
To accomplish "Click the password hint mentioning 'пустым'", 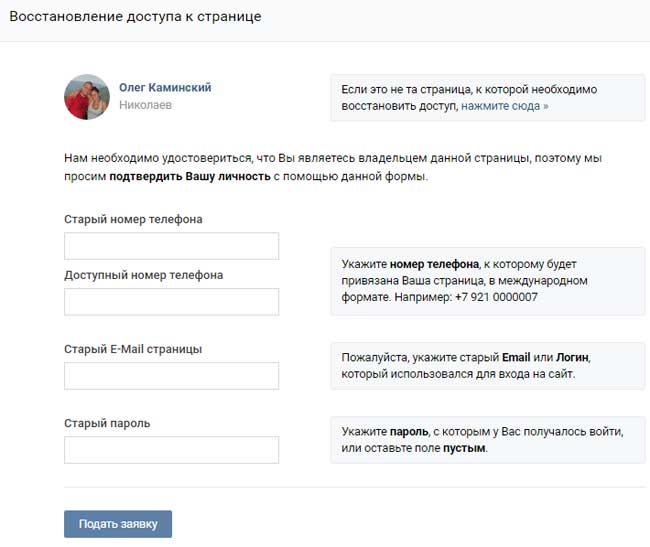I will pyautogui.click(x=487, y=440).
